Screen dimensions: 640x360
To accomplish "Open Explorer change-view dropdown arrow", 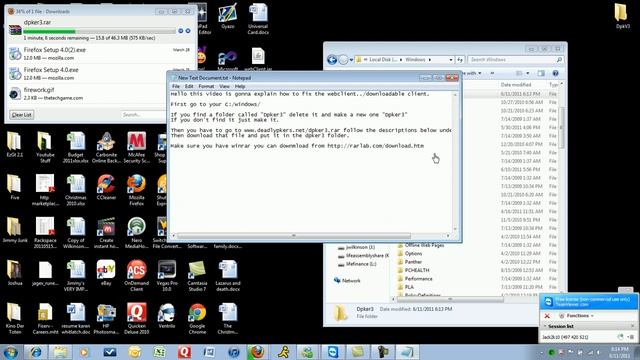I will (528, 73).
